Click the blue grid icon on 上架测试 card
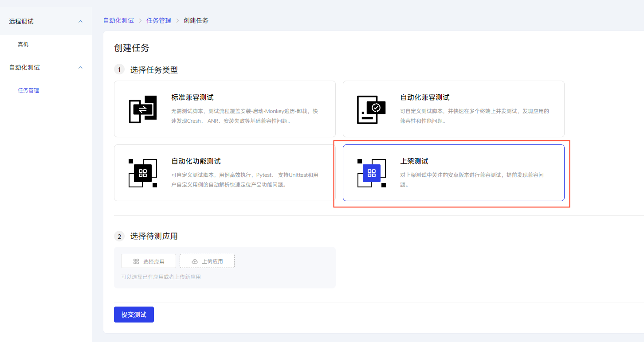 point(372,173)
